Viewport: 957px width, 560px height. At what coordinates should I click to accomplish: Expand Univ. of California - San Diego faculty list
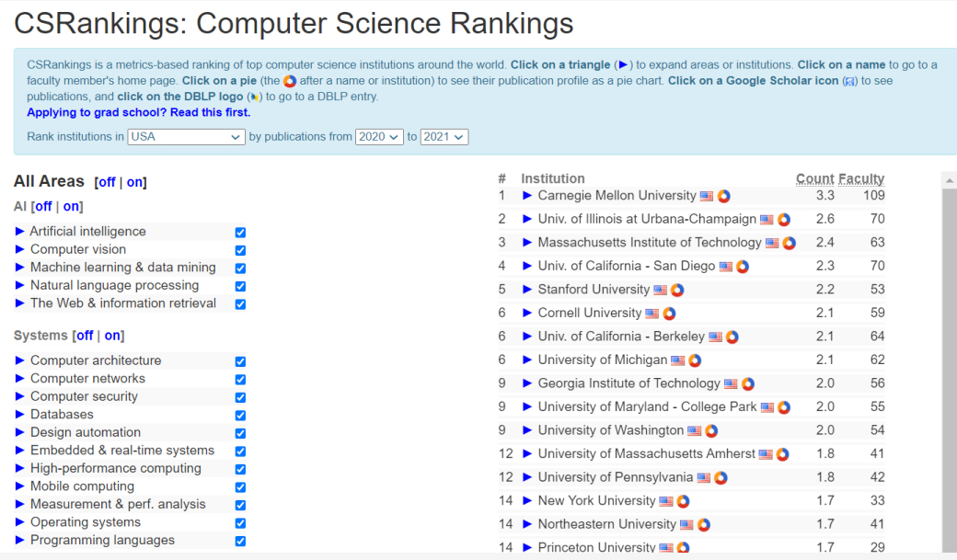(527, 267)
